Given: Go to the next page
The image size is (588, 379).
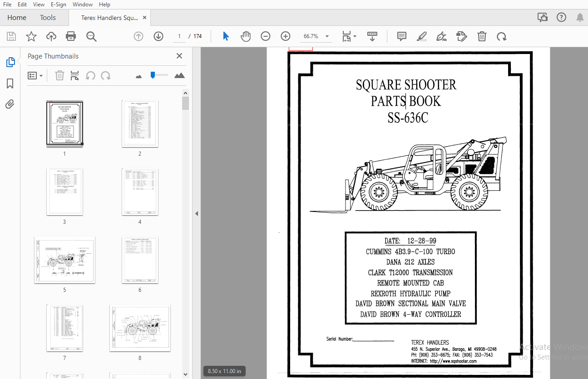Looking at the screenshot, I should click(158, 36).
